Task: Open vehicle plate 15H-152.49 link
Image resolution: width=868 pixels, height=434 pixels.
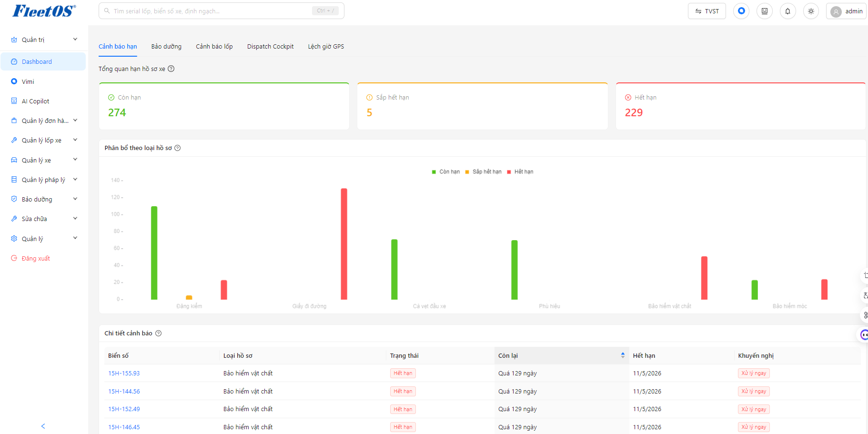Action: pos(124,409)
